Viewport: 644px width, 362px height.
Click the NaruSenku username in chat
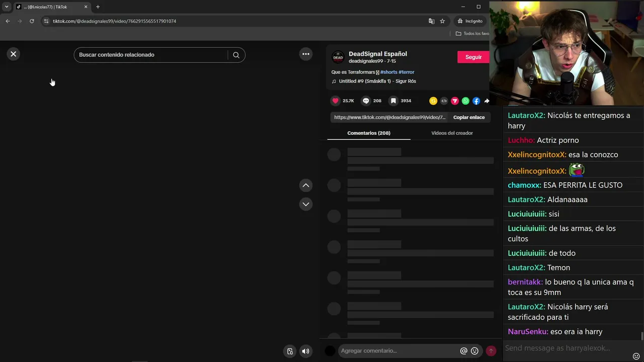click(x=528, y=332)
